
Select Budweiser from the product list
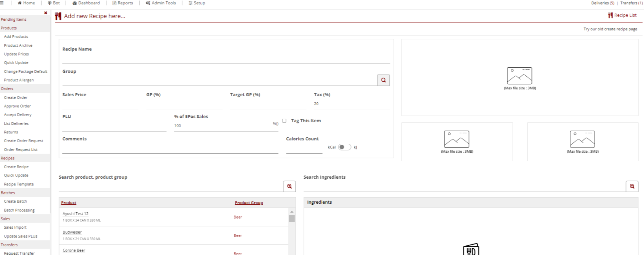click(72, 232)
